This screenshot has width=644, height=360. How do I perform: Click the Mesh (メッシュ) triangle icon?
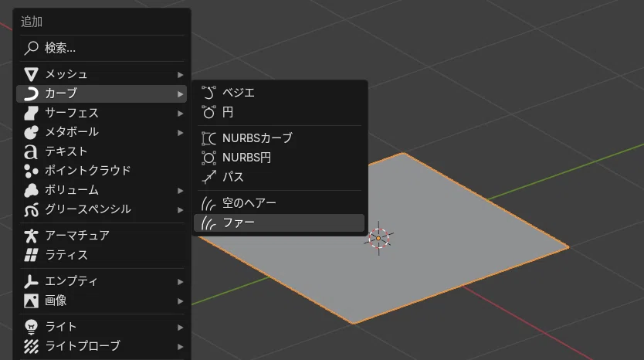tap(31, 74)
